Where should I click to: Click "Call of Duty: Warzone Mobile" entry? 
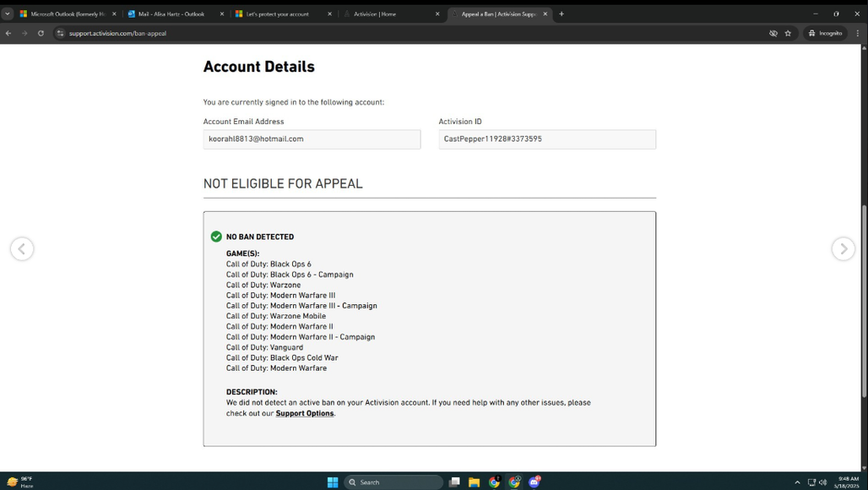pyautogui.click(x=275, y=316)
